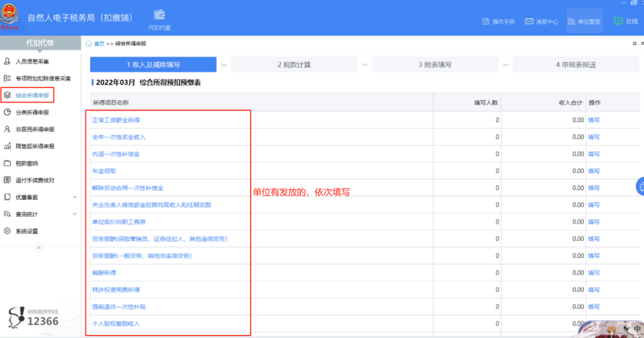Open 单位低价向职工售房 link
Viewport: 644px width, 338px height.
[119, 222]
